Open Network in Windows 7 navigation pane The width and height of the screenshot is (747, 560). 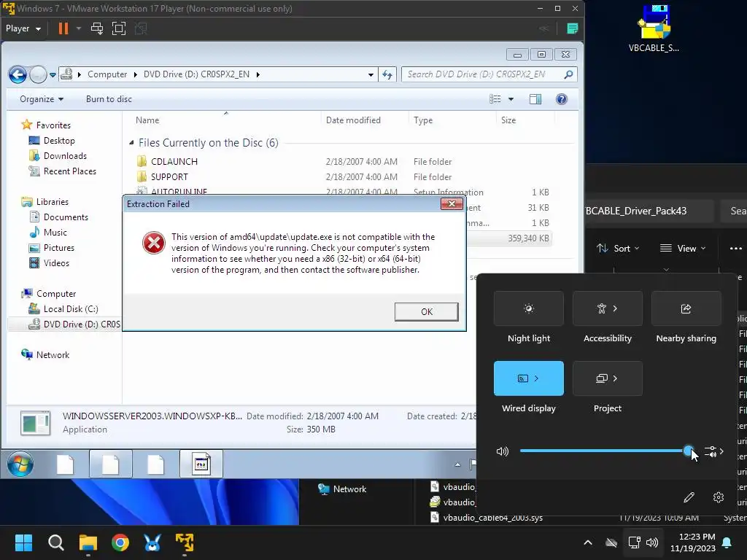(x=53, y=355)
